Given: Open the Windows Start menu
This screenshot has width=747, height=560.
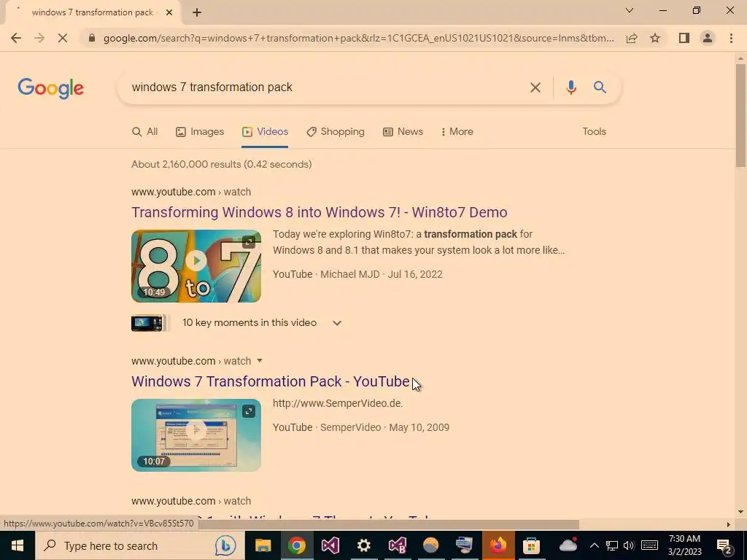Looking at the screenshot, I should 18,545.
